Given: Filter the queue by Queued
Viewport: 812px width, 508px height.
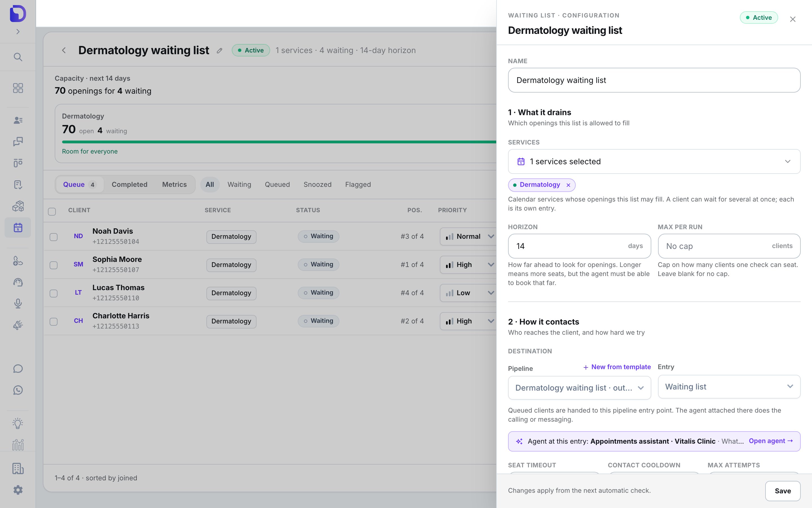Looking at the screenshot, I should click(x=277, y=185).
